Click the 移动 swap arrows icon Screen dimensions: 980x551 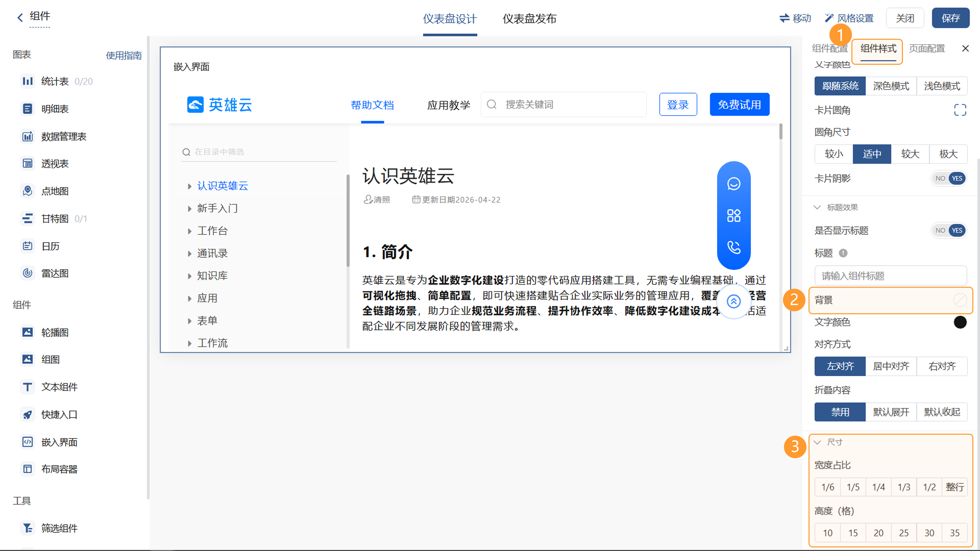coord(785,18)
